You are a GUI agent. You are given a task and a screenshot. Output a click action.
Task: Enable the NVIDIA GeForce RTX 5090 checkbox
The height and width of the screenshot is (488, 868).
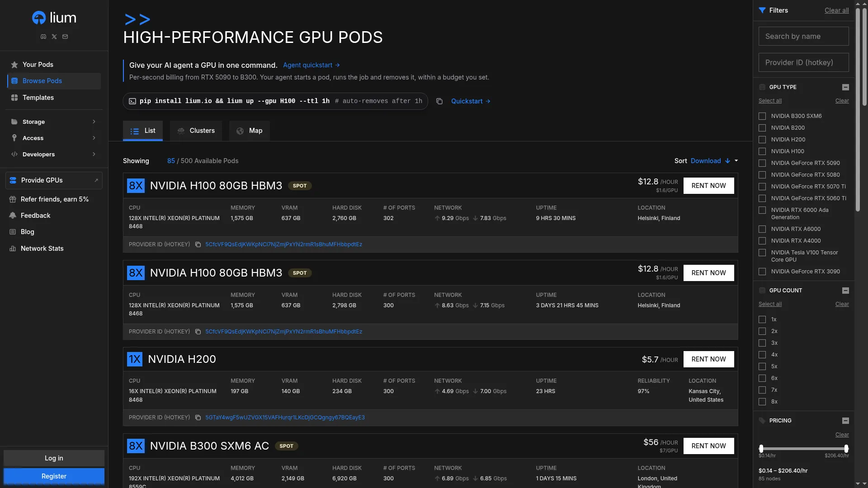[x=762, y=163]
